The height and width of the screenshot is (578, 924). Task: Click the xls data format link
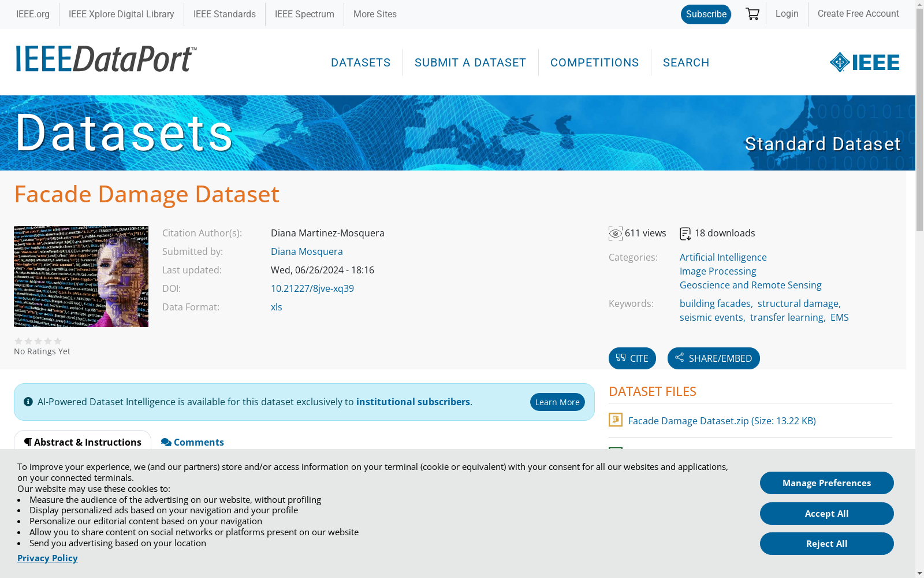277,307
